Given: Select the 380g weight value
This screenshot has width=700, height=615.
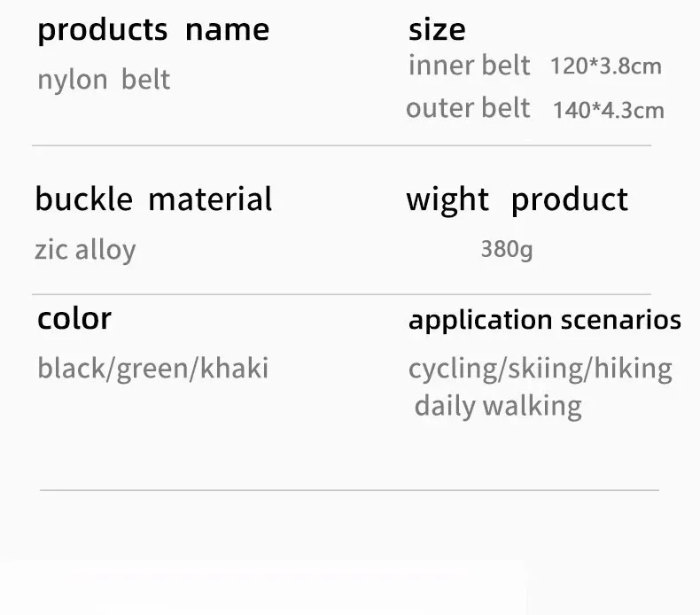Looking at the screenshot, I should click(507, 249).
